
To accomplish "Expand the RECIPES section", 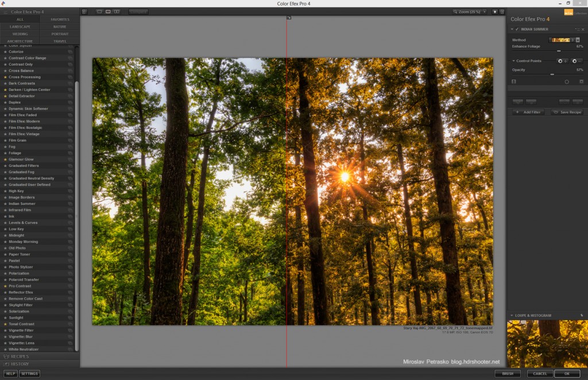I will coord(40,356).
